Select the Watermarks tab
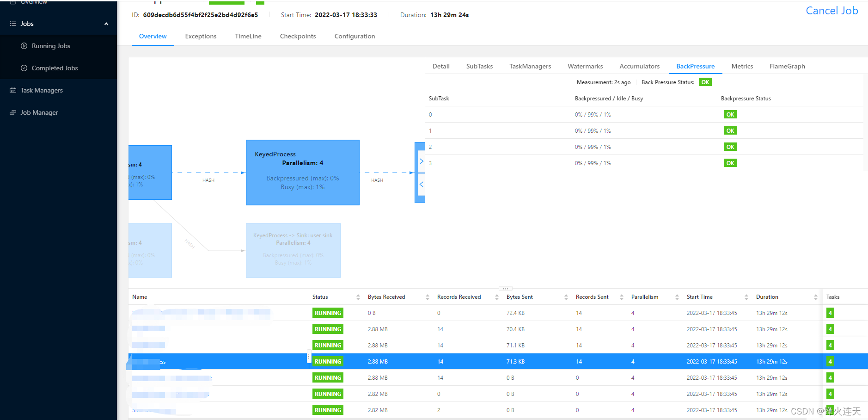The width and height of the screenshot is (868, 420). pos(585,66)
